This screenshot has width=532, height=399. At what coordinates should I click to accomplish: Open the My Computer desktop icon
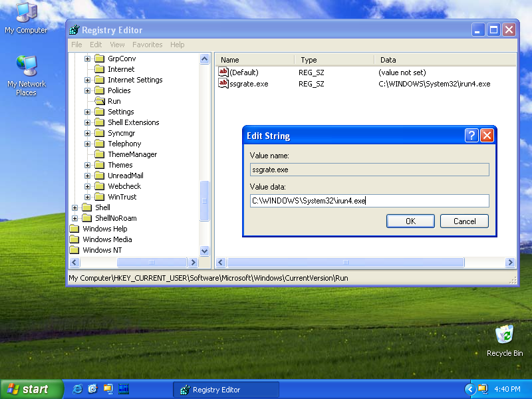tap(27, 18)
